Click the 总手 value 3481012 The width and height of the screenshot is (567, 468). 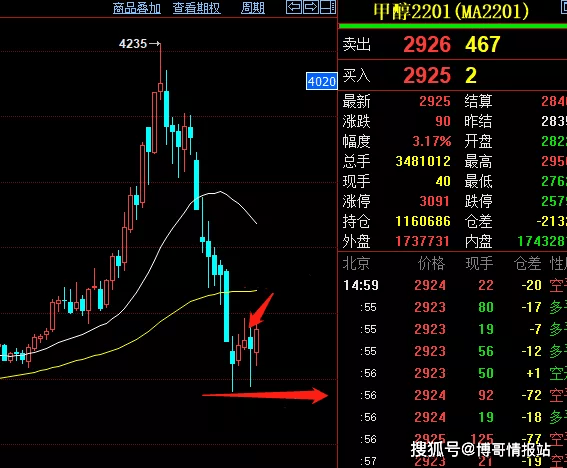tap(423, 161)
